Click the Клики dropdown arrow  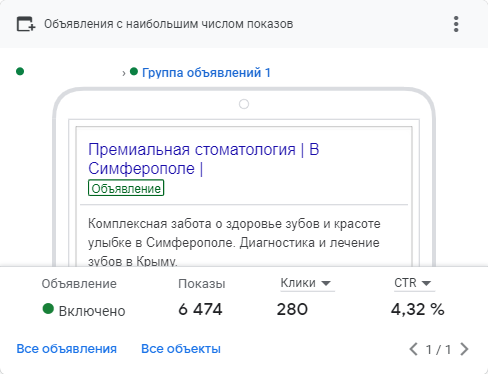coord(326,283)
